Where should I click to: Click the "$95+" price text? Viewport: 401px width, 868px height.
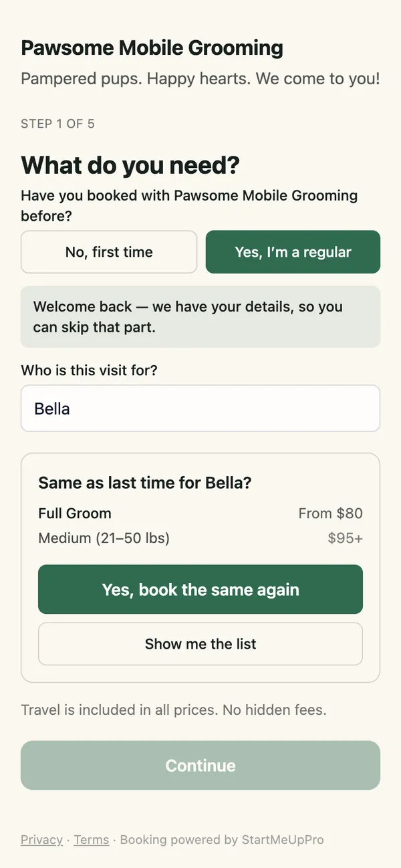345,538
